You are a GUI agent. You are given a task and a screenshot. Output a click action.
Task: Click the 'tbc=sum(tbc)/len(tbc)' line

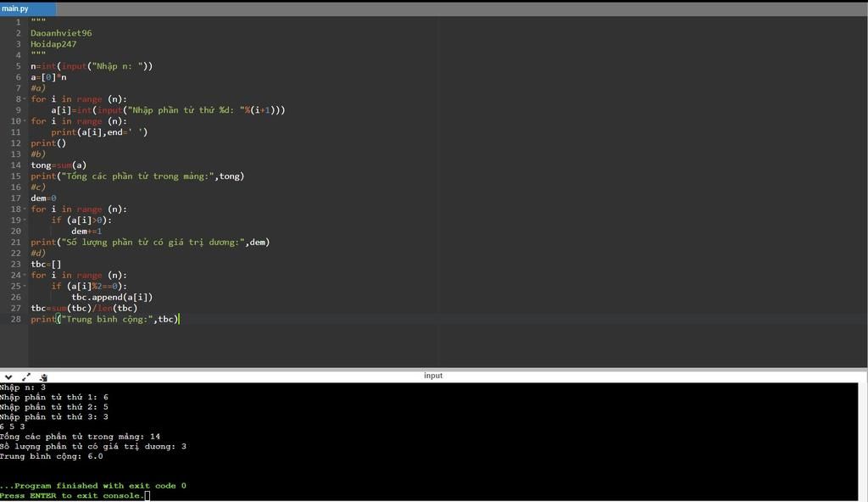click(x=84, y=308)
